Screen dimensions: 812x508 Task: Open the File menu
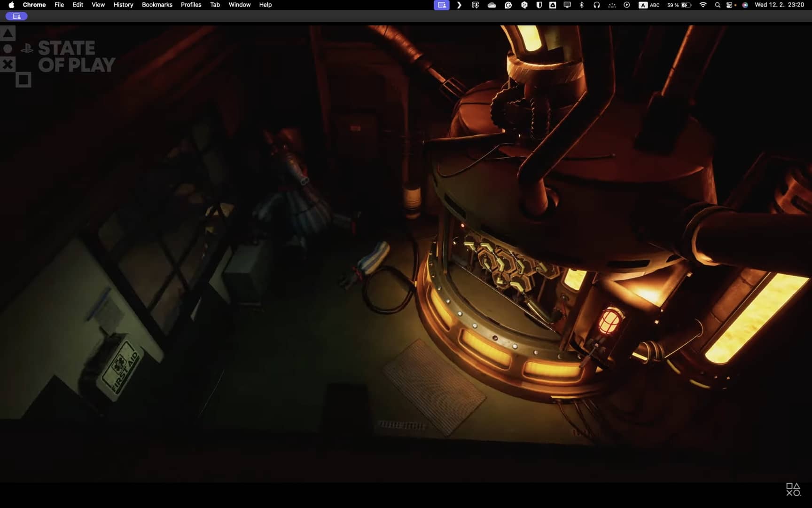pyautogui.click(x=59, y=5)
